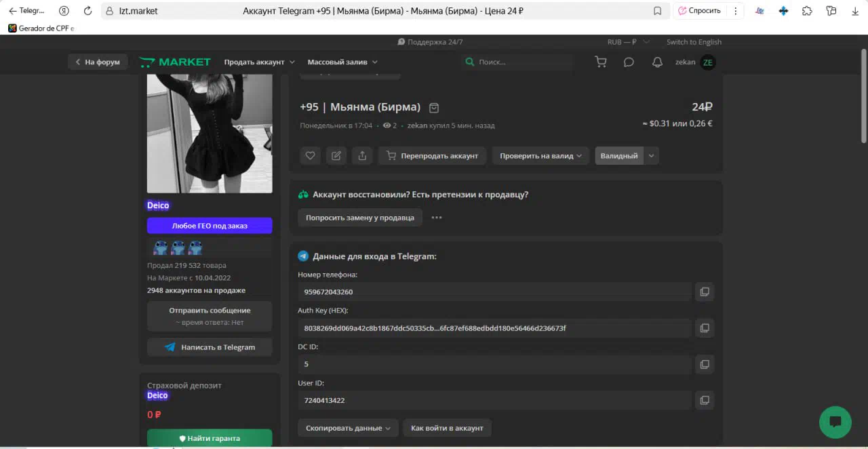The width and height of the screenshot is (868, 449).
Task: Click the blue star extension icon
Action: 783,11
